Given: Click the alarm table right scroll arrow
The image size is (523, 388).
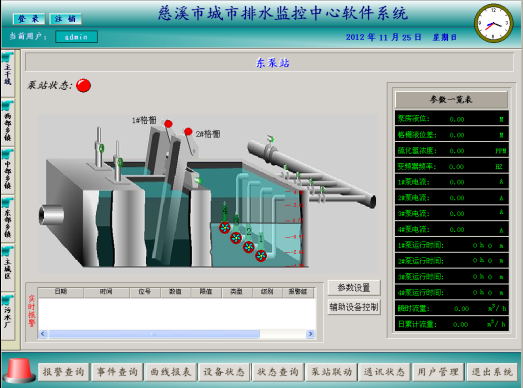Looking at the screenshot, I should (310, 334).
